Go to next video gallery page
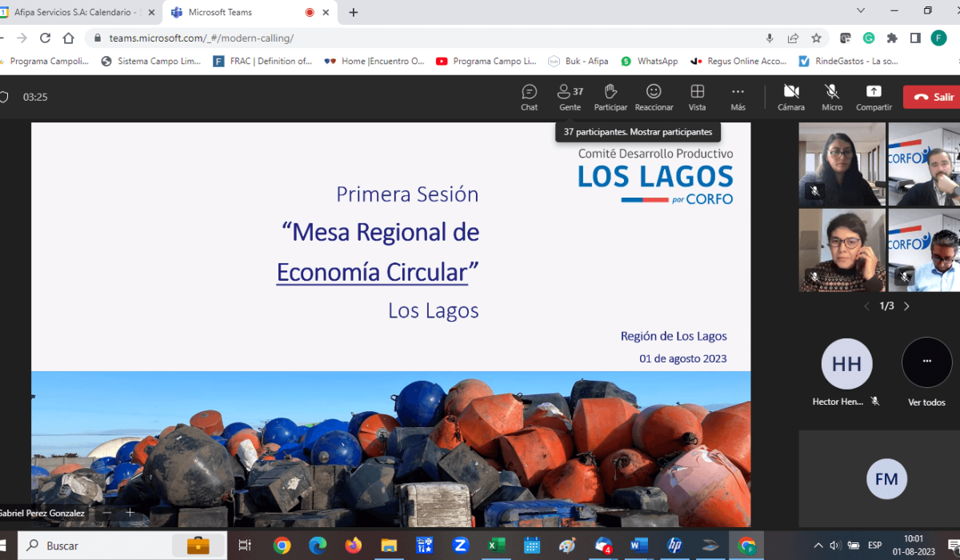Screen dimensions: 960x560 point(906,306)
